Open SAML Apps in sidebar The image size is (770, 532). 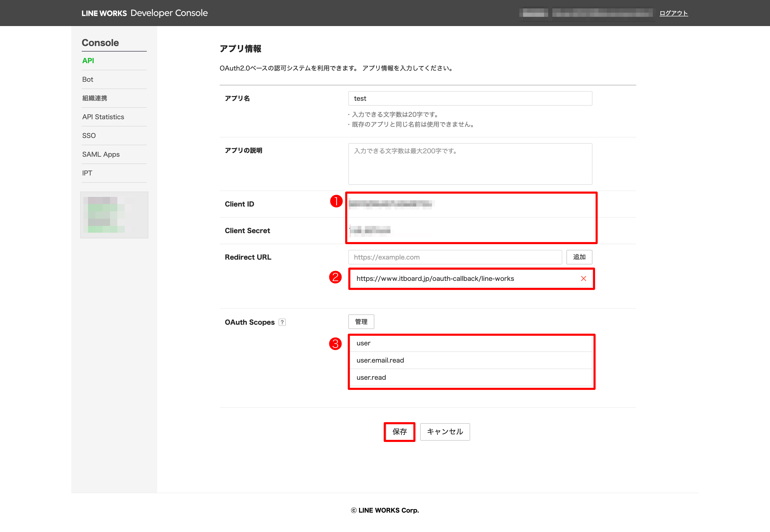(101, 154)
